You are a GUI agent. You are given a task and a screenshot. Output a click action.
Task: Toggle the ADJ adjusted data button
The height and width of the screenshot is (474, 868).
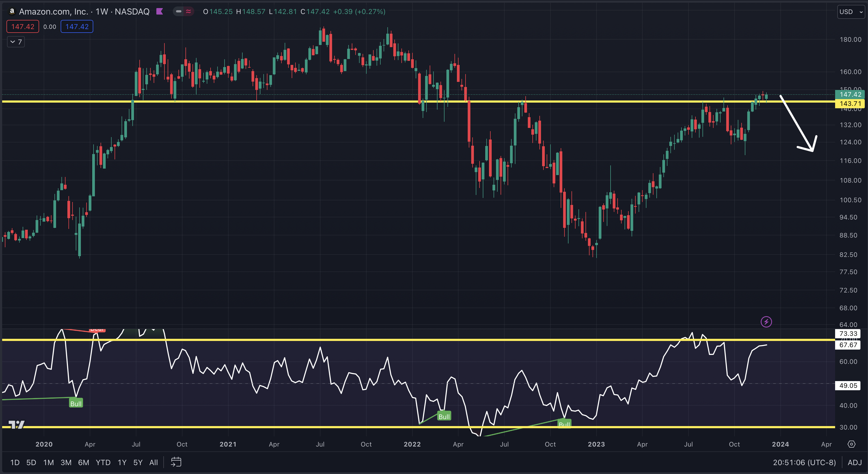tap(855, 463)
